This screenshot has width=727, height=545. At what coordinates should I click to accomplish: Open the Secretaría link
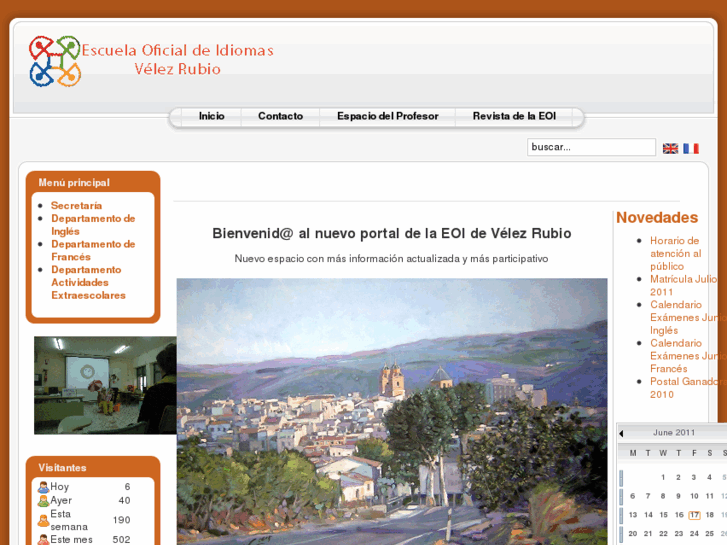pos(77,205)
